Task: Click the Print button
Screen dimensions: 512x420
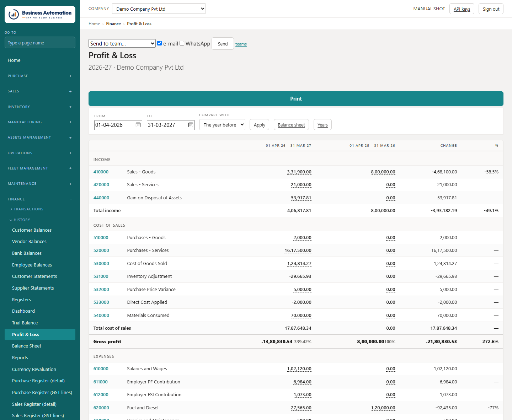Action: coord(296,99)
